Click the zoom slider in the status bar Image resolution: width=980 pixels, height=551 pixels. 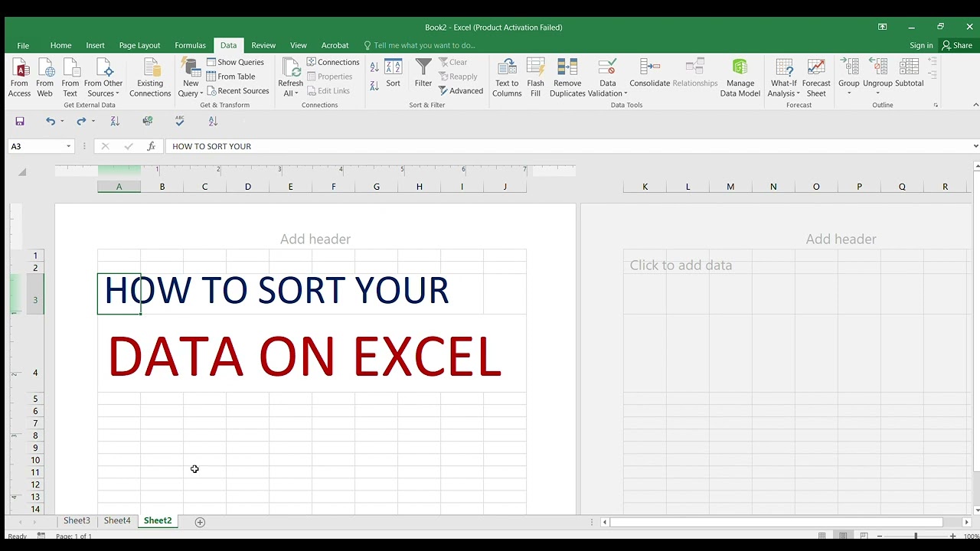[915, 536]
